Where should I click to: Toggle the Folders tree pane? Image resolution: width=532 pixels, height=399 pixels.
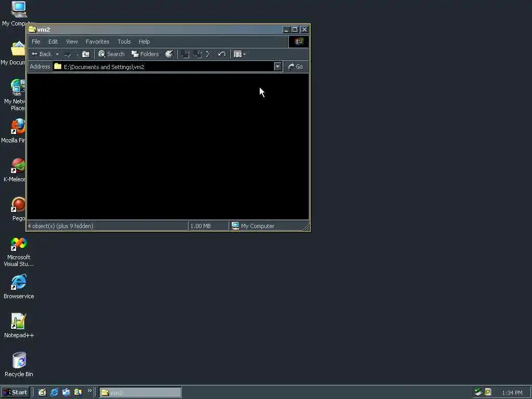[145, 54]
